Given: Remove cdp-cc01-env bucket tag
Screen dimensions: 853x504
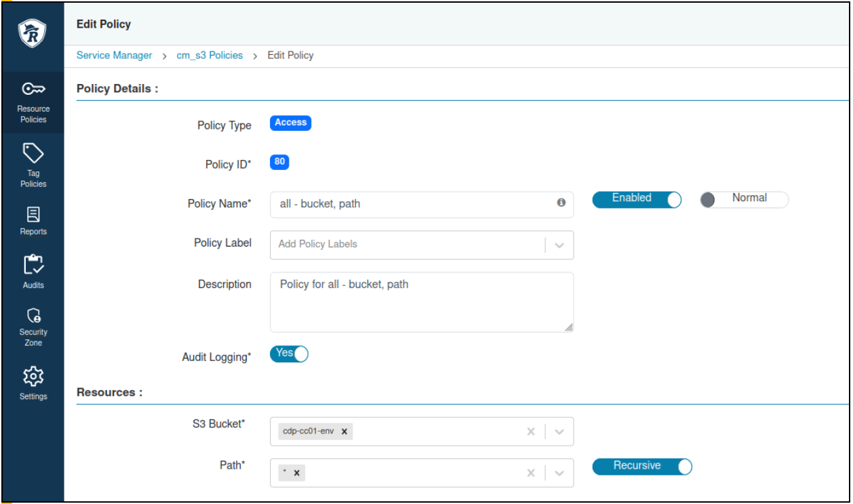Looking at the screenshot, I should (344, 432).
